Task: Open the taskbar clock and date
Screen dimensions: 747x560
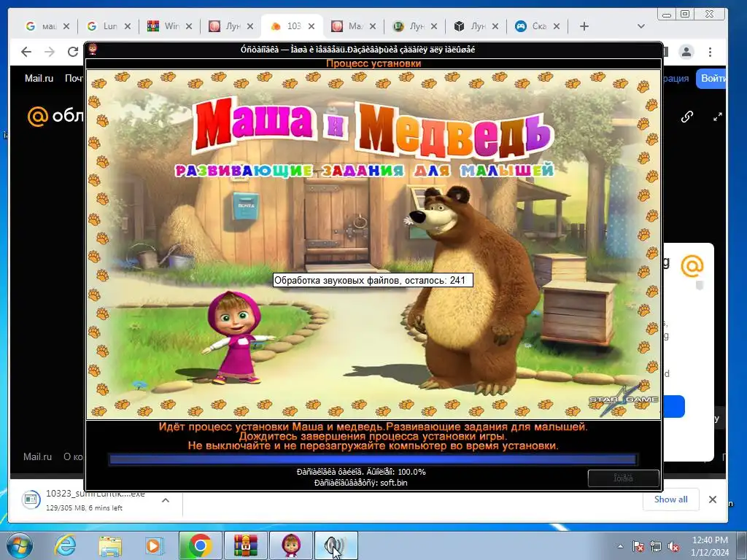Action: tap(710, 546)
